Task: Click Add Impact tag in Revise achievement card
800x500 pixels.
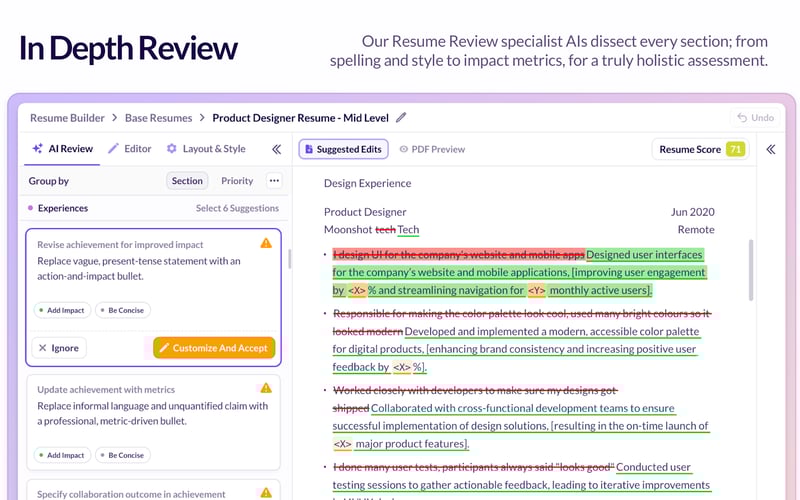Action: tap(62, 310)
